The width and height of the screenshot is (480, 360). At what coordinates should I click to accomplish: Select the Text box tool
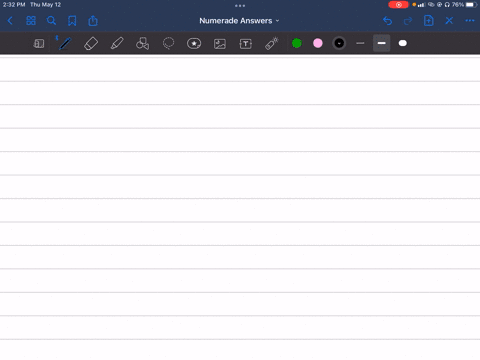click(x=246, y=44)
